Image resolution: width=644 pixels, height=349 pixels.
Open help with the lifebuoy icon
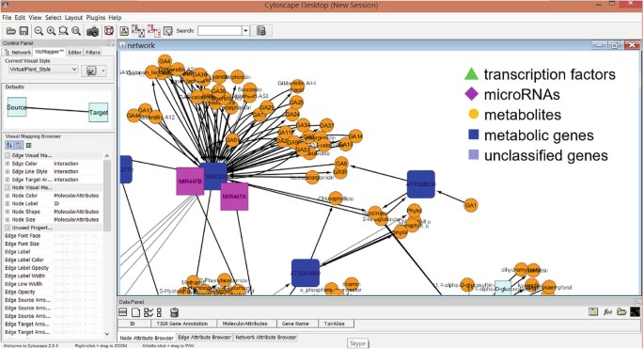[x=109, y=31]
